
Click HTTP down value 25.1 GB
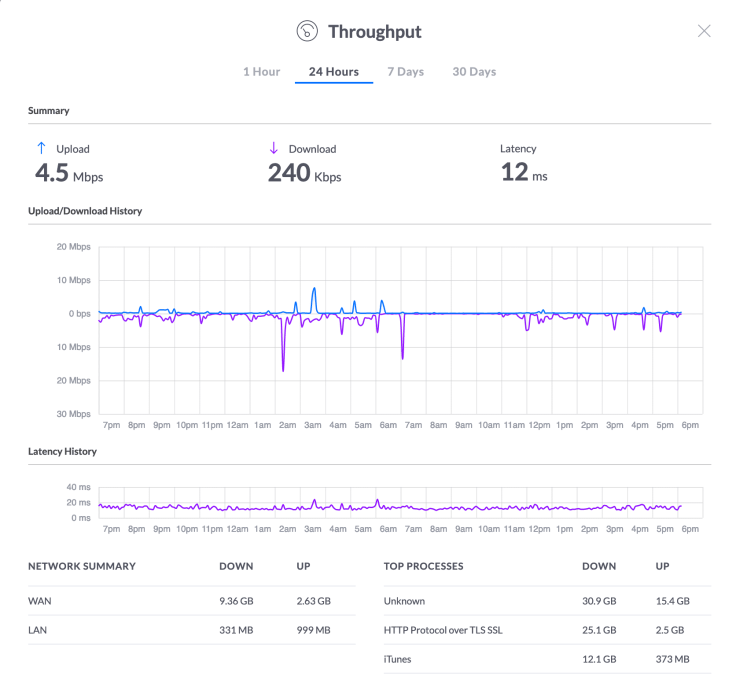point(599,630)
